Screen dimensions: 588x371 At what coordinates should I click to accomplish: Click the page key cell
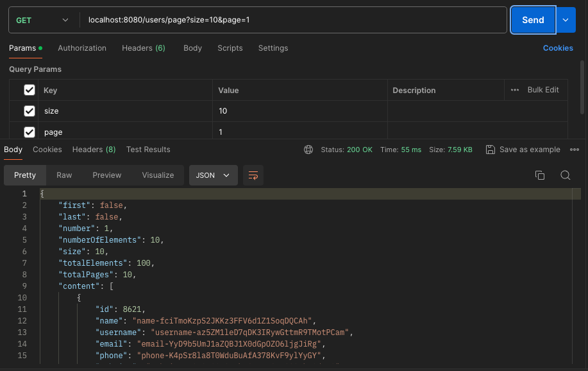click(125, 132)
